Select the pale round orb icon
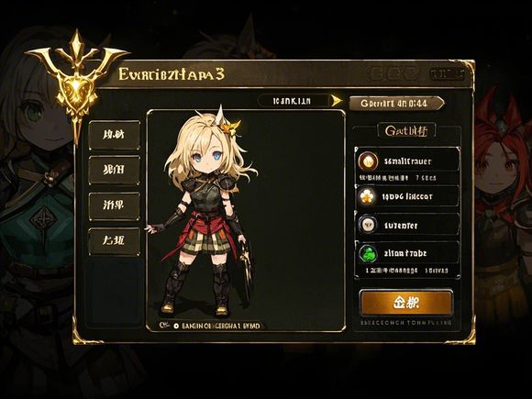 tap(368, 225)
